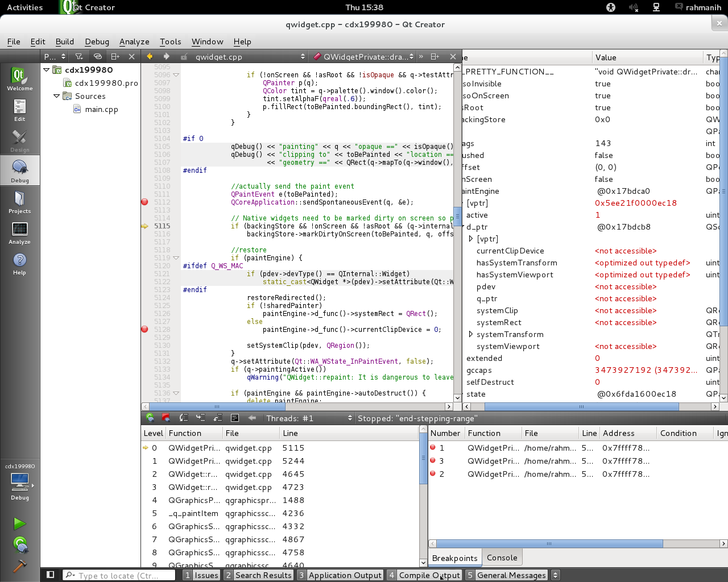The height and width of the screenshot is (582, 728).
Task: Toggle the link-with-editor sync button
Action: coord(98,56)
